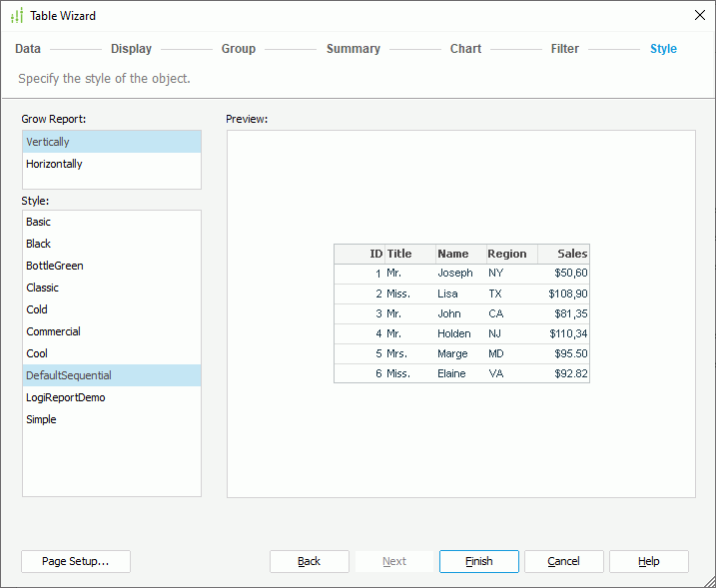Choose Vertically grow report option
The height and width of the screenshot is (588, 716).
coord(48,142)
